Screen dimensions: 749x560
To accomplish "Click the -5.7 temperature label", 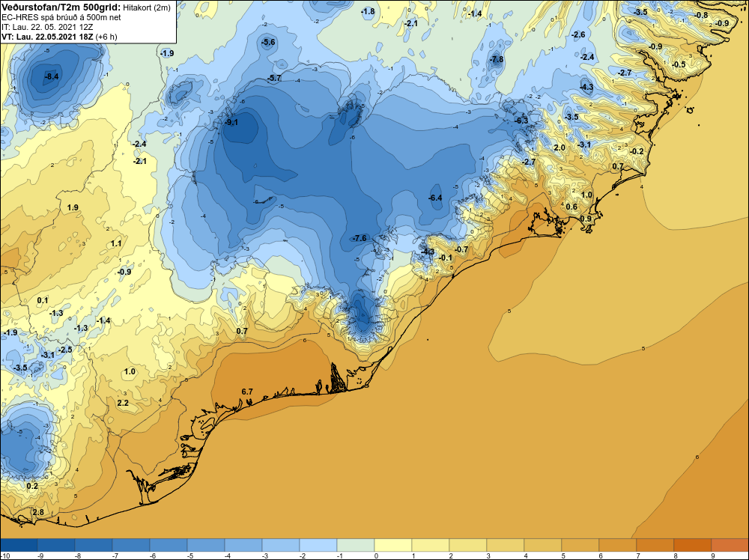I will tap(274, 78).
